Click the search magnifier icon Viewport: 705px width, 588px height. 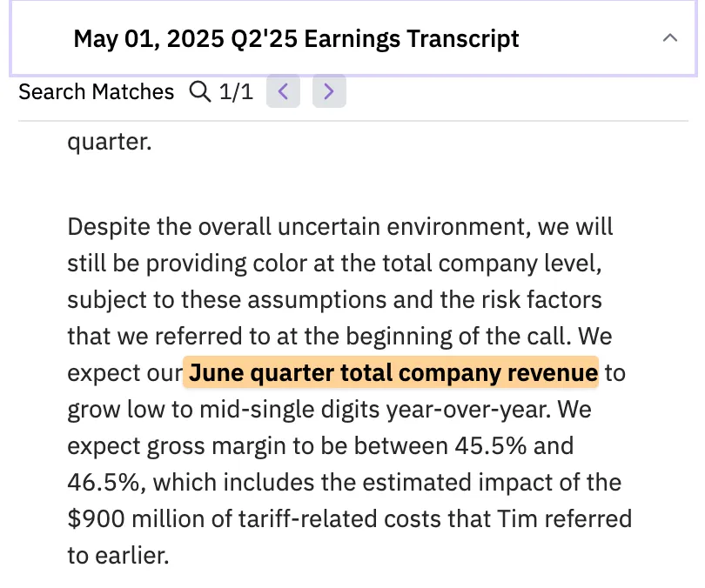[x=200, y=91]
